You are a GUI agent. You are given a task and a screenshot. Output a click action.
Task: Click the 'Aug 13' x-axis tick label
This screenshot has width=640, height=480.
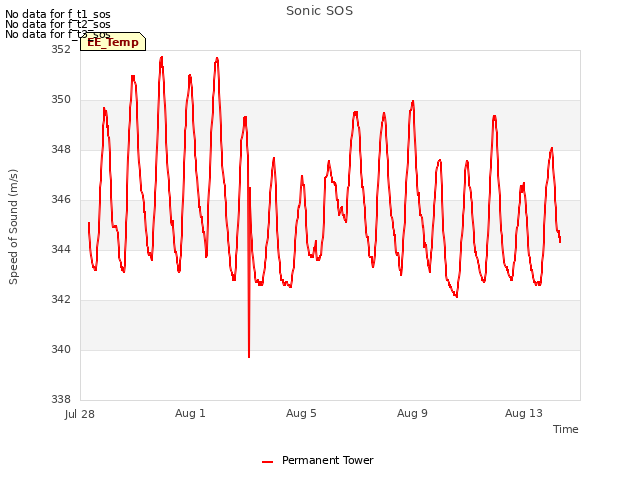point(524,413)
